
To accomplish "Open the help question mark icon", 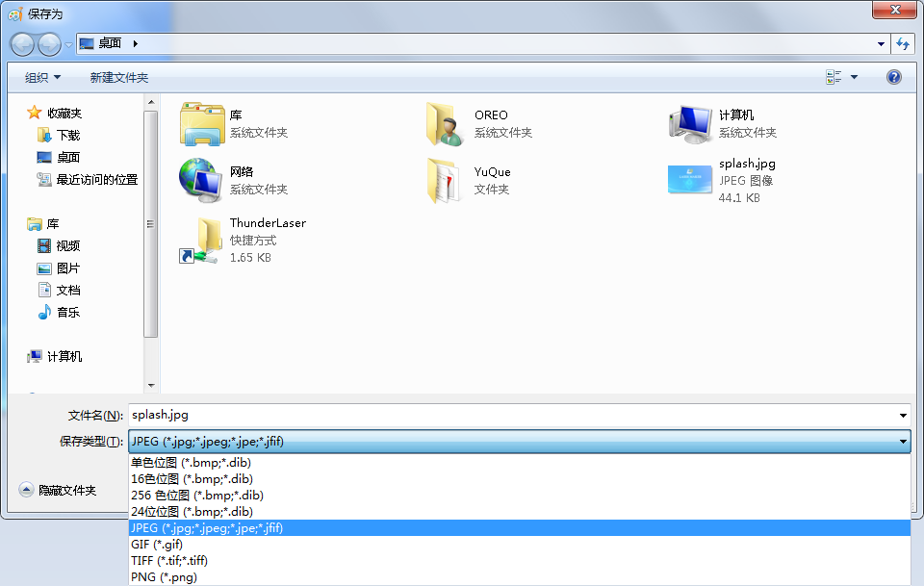I will coord(893,77).
